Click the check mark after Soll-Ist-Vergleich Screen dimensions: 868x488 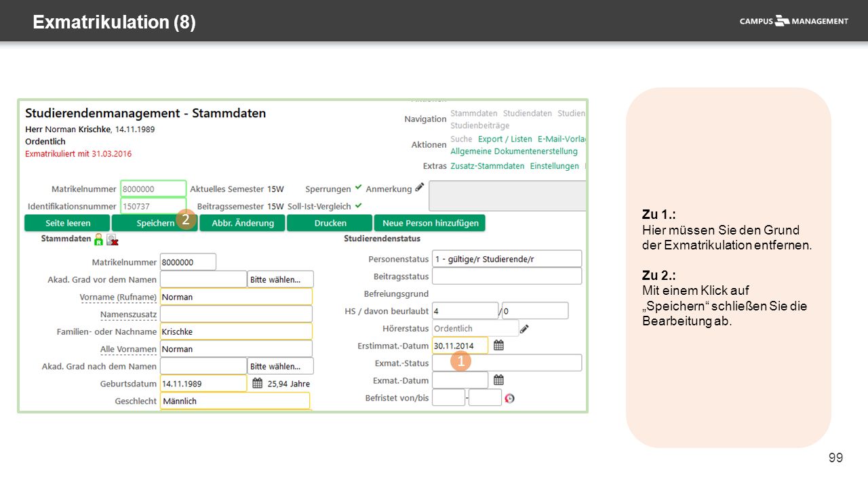click(359, 205)
